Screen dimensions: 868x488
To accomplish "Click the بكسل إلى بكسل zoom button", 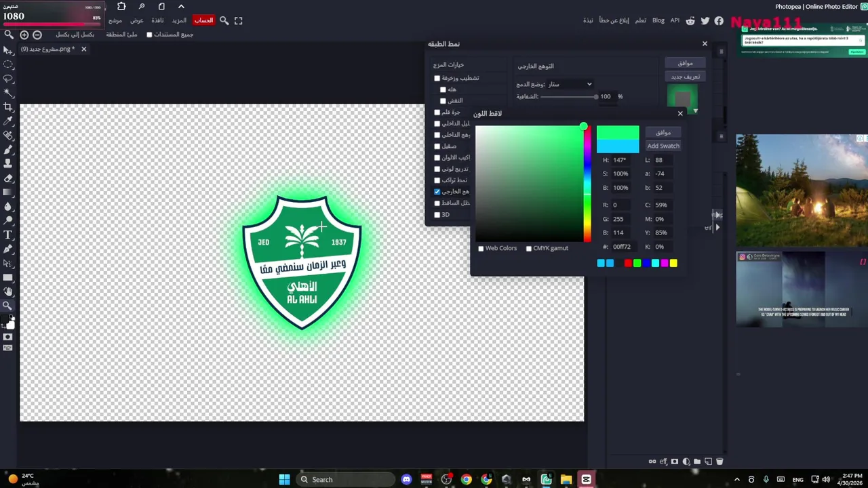I will [x=75, y=35].
